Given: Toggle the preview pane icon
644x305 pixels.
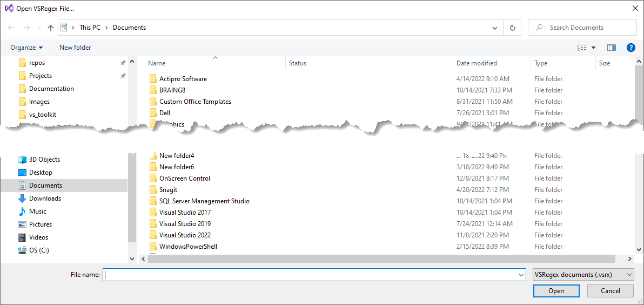Looking at the screenshot, I should 612,48.
